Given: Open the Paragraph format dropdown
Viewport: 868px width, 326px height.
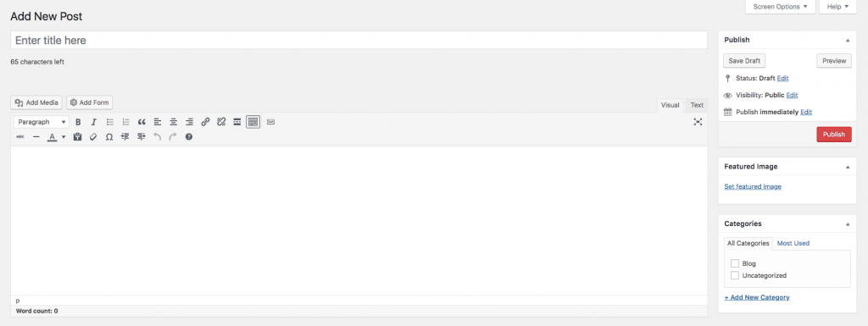Looking at the screenshot, I should point(41,122).
